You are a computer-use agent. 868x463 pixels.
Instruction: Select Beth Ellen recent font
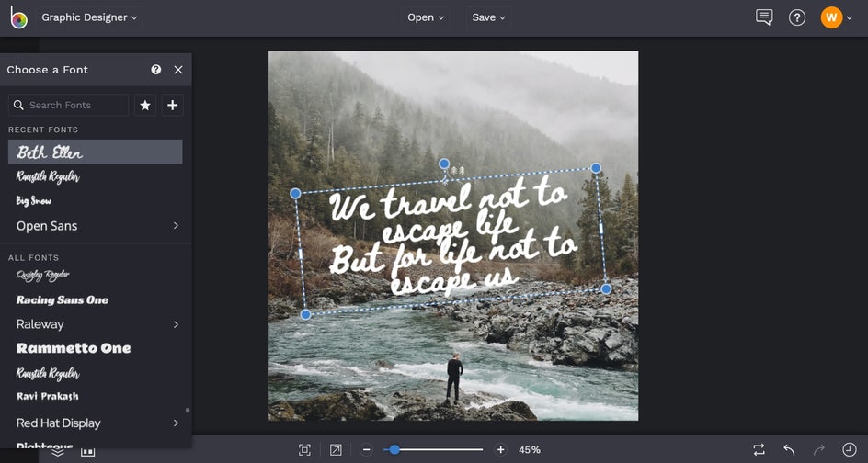point(96,152)
